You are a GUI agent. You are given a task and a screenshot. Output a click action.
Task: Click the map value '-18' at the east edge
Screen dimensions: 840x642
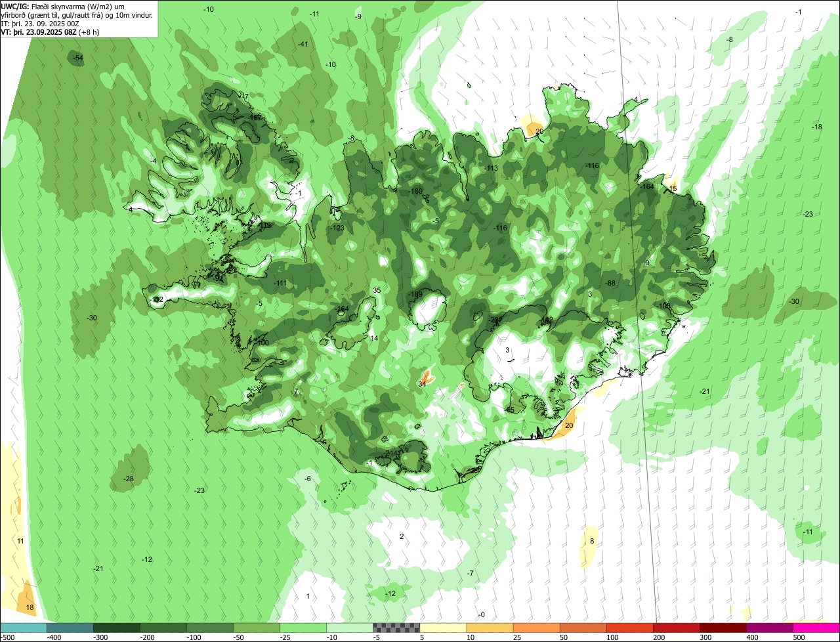coord(817,127)
